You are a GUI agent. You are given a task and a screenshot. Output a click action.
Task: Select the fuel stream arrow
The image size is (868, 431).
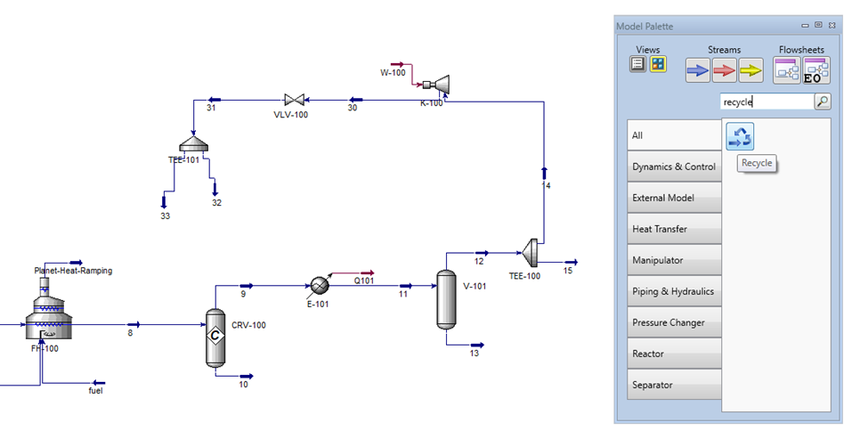(99, 382)
